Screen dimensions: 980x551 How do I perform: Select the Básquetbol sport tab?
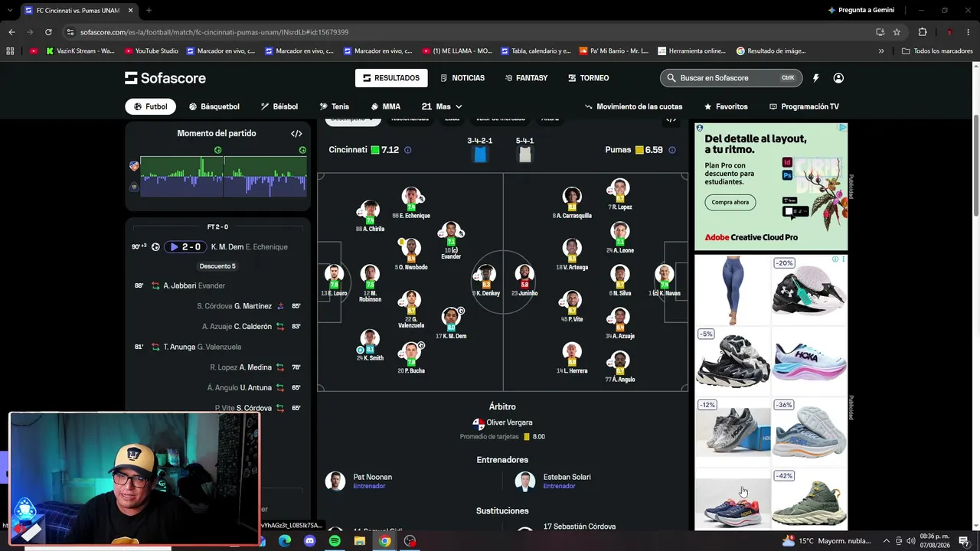tap(214, 106)
